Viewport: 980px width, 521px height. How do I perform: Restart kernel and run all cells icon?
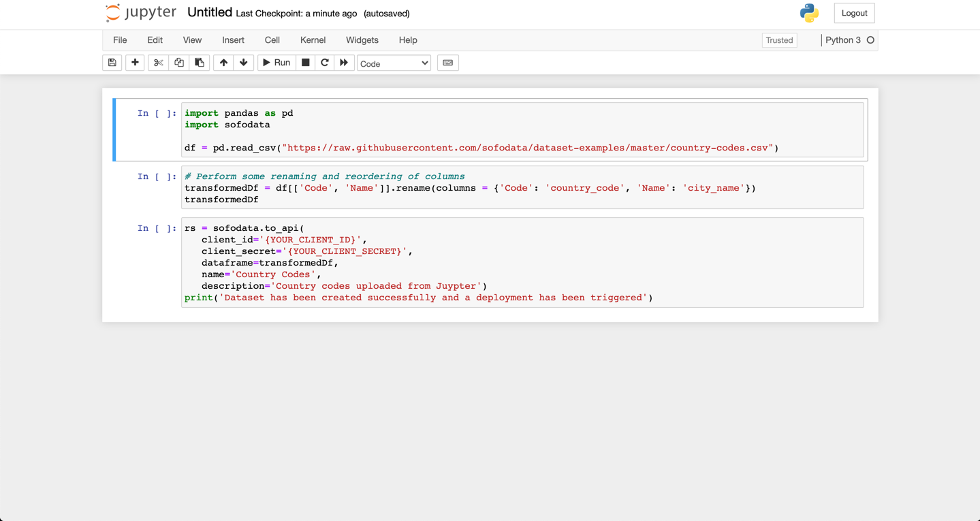344,63
